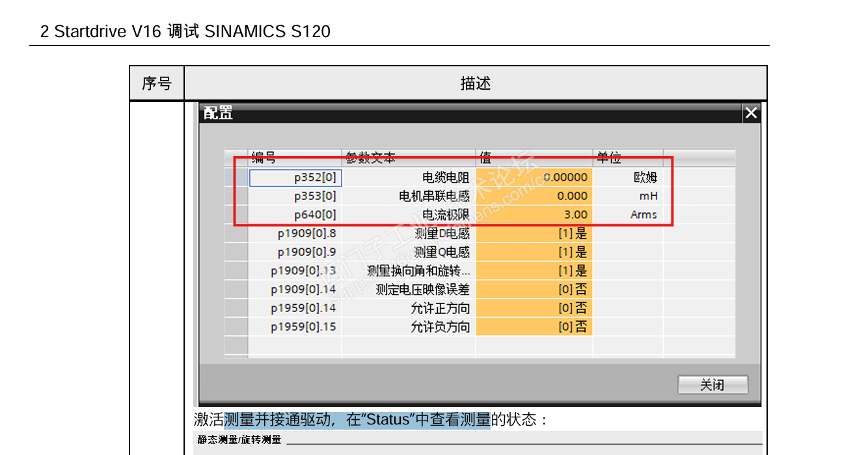The height and width of the screenshot is (455, 868).
Task: Click the 测量D电感 parameter text
Action: coord(442,233)
